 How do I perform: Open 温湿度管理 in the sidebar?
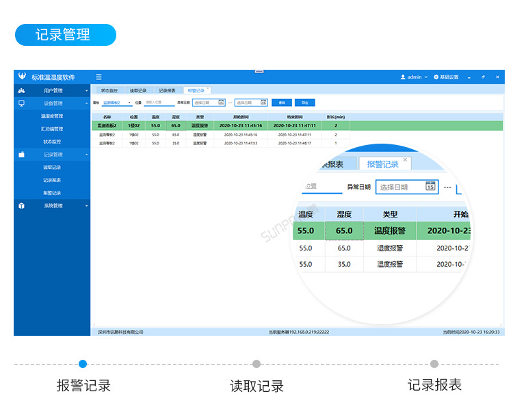[x=52, y=116]
